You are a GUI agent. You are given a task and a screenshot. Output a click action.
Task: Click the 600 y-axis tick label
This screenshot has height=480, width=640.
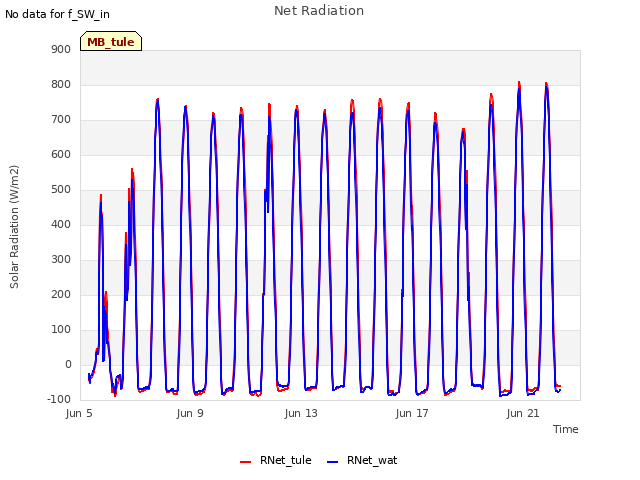[x=61, y=155]
